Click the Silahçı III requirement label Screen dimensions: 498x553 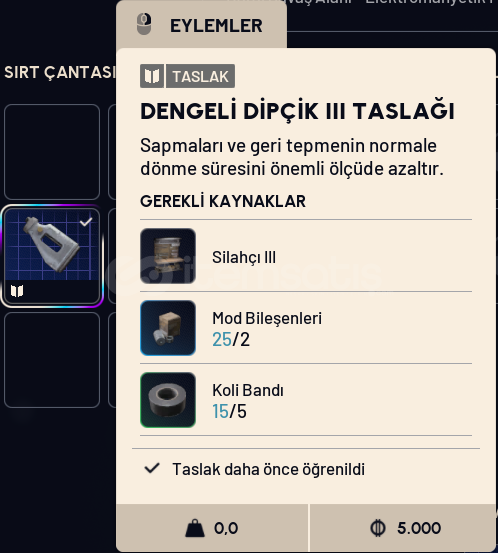coord(244,257)
